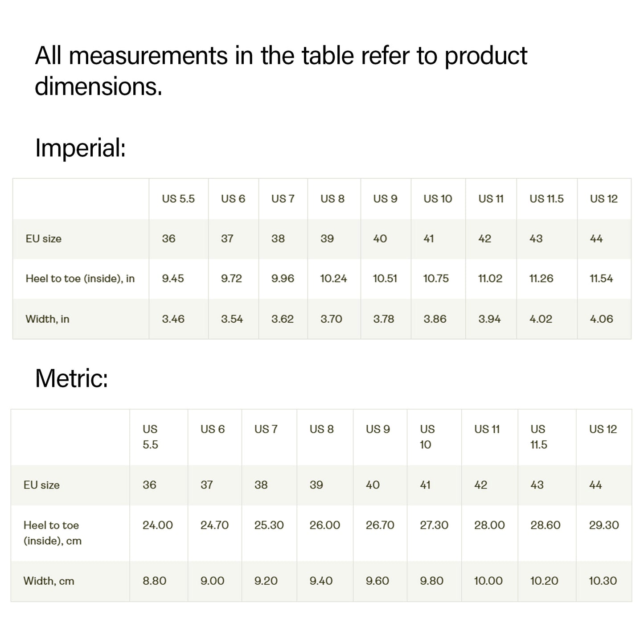Click the 9.40 cm width value
The width and height of the screenshot is (644, 644).
pyautogui.click(x=321, y=581)
